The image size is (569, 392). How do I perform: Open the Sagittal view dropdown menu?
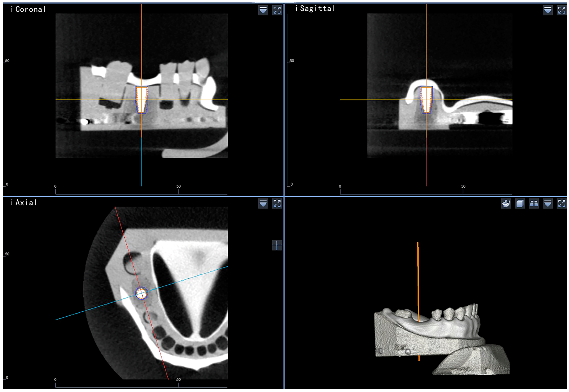[548, 10]
